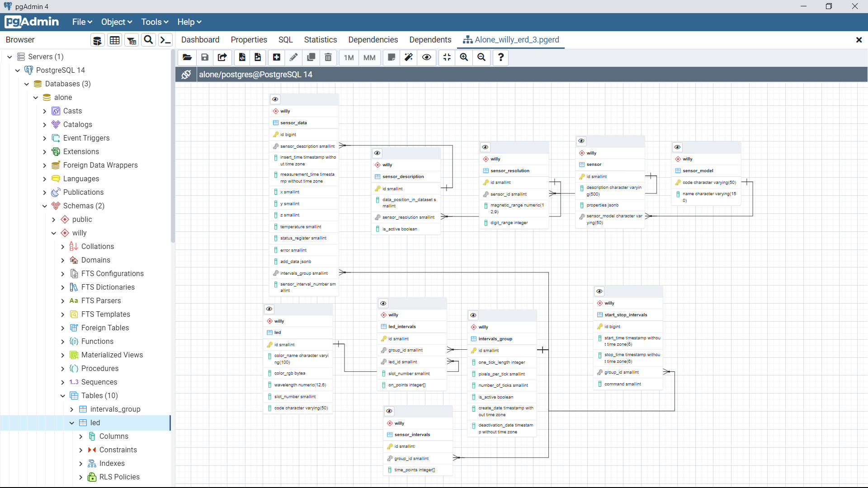Collapse the willy schema in the browser tree
This screenshot has width=868, height=488.
click(53, 233)
